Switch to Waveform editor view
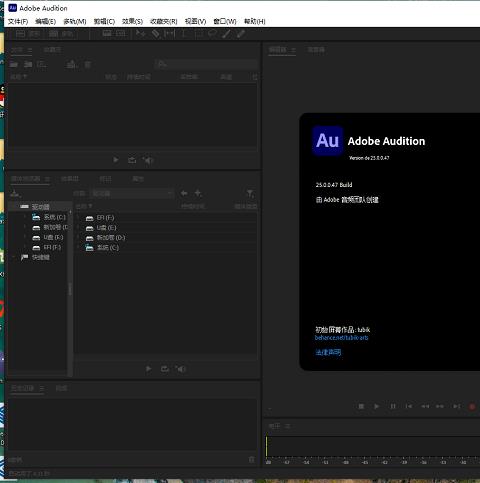480x483 pixels. pos(28,34)
